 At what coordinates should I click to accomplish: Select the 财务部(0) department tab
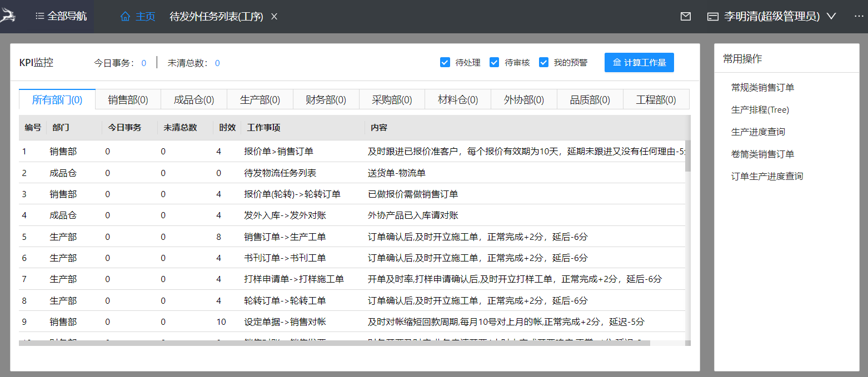(326, 100)
